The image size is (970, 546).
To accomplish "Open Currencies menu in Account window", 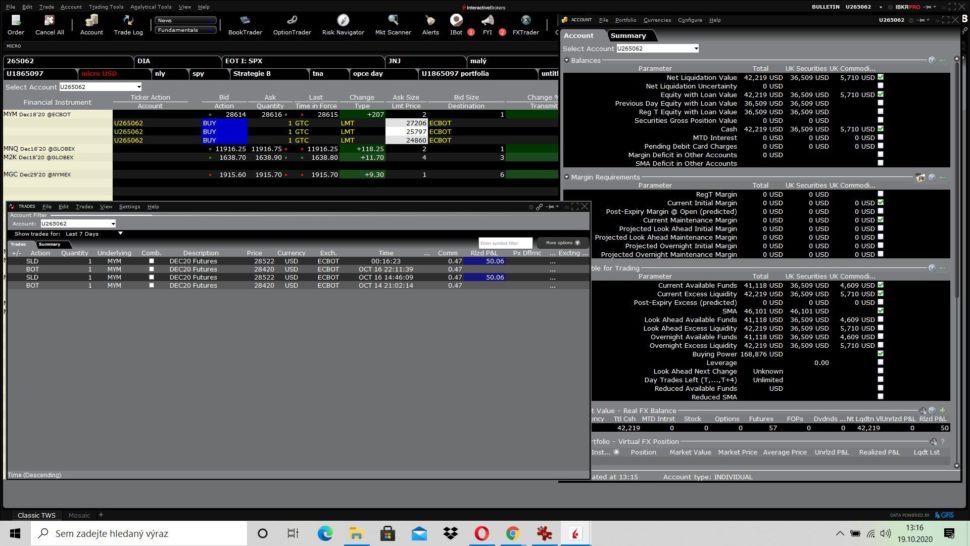I will [x=657, y=20].
